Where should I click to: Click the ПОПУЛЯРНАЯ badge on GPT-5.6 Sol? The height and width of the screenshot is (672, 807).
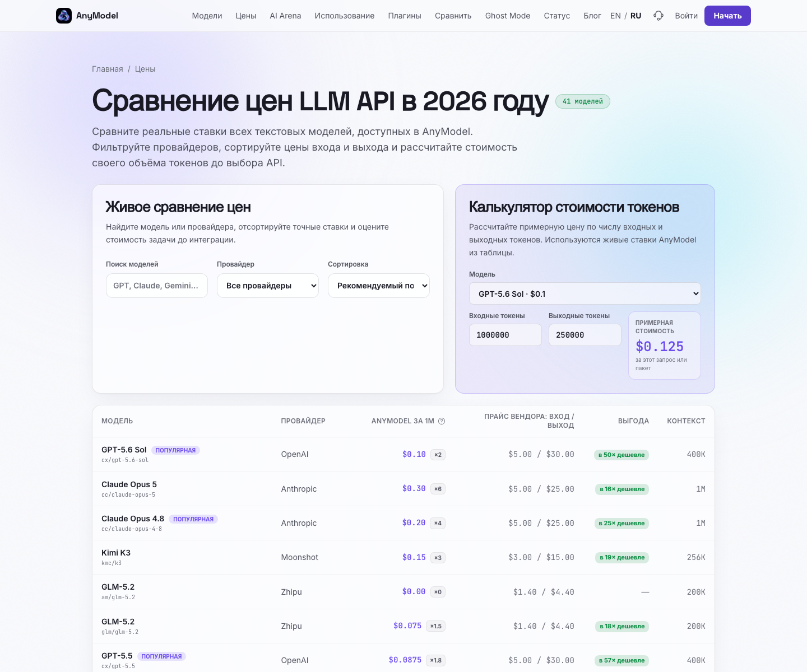coord(175,450)
